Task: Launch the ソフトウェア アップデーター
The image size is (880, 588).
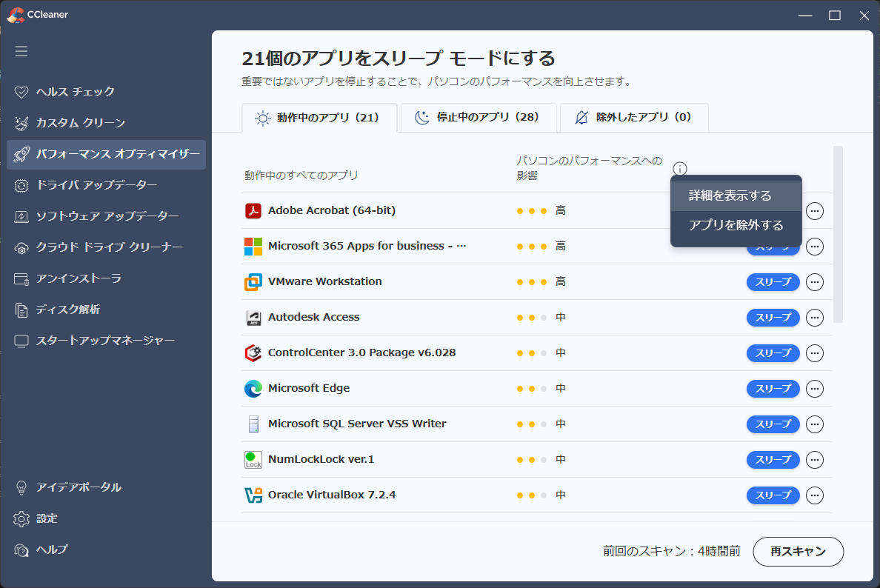Action: [x=92, y=216]
